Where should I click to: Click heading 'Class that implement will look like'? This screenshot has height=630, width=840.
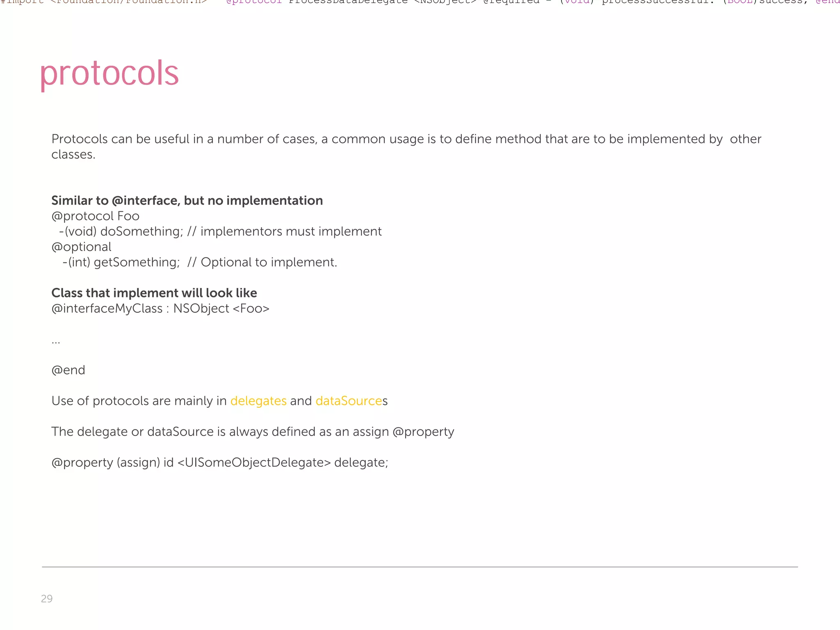tap(154, 293)
